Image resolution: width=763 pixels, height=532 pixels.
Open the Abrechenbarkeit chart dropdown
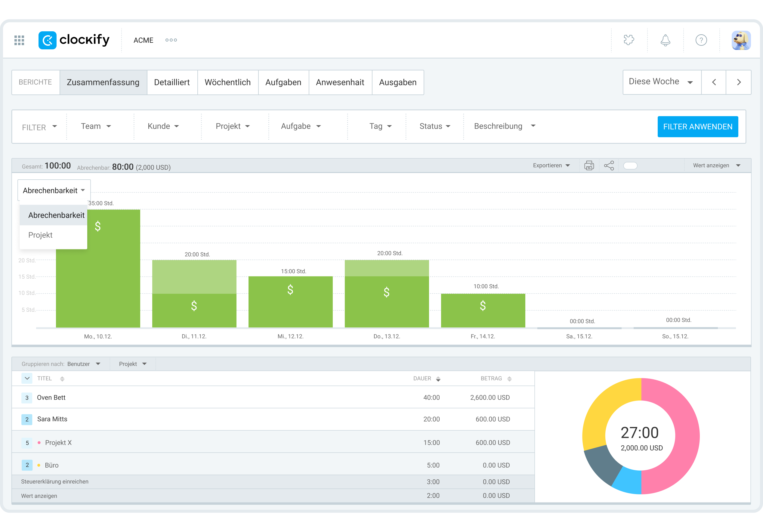(x=54, y=190)
